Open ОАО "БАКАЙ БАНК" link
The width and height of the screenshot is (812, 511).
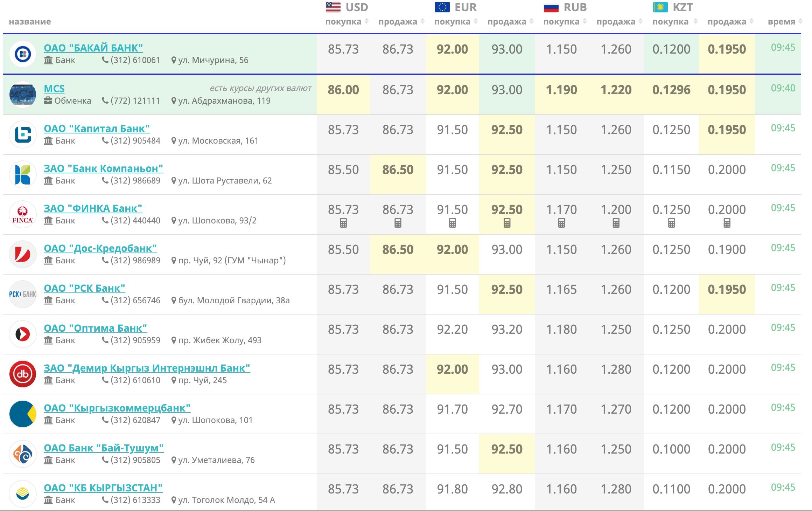(93, 48)
